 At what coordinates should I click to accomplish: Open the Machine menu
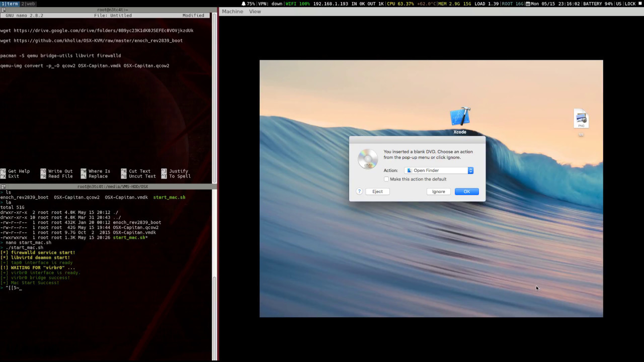click(232, 12)
